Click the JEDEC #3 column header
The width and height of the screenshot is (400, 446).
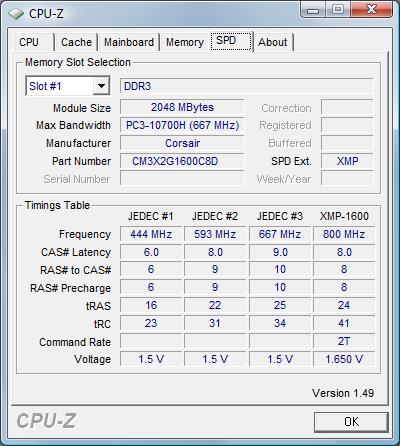pos(280,216)
